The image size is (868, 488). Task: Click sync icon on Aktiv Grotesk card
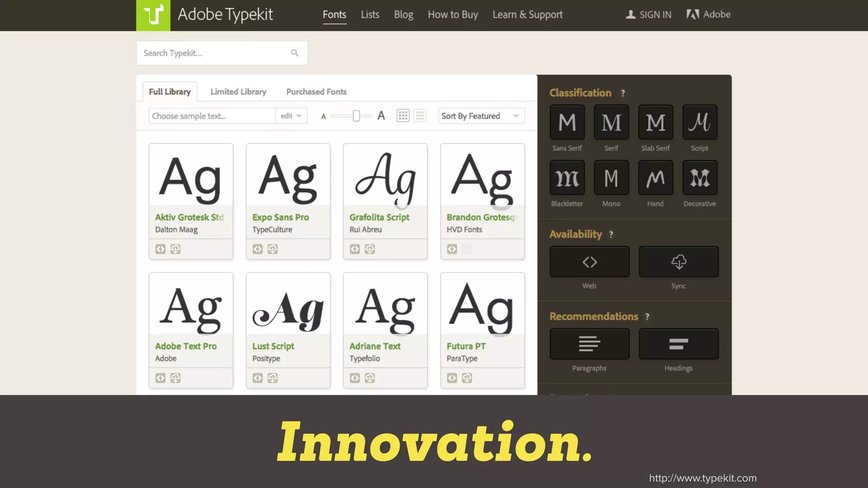coord(175,249)
